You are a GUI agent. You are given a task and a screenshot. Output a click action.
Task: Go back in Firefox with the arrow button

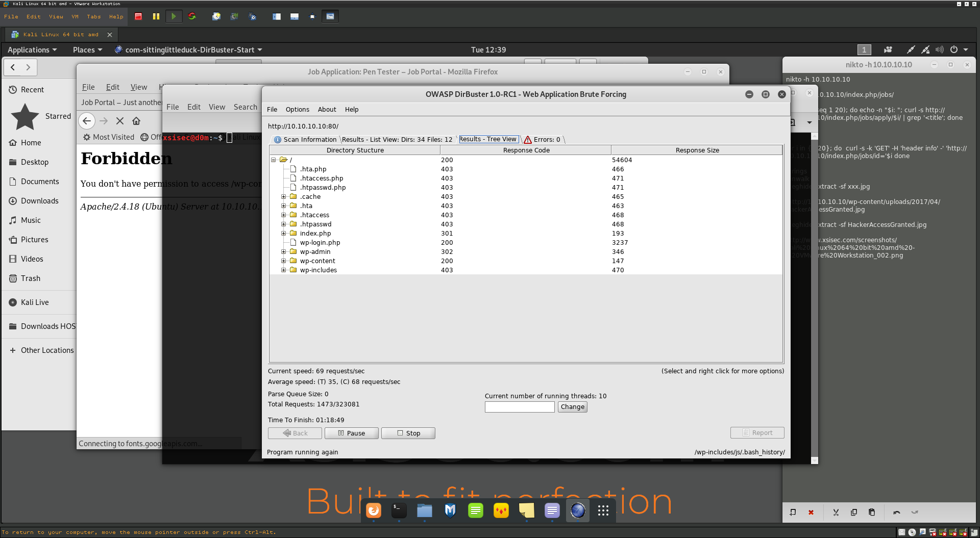(87, 121)
